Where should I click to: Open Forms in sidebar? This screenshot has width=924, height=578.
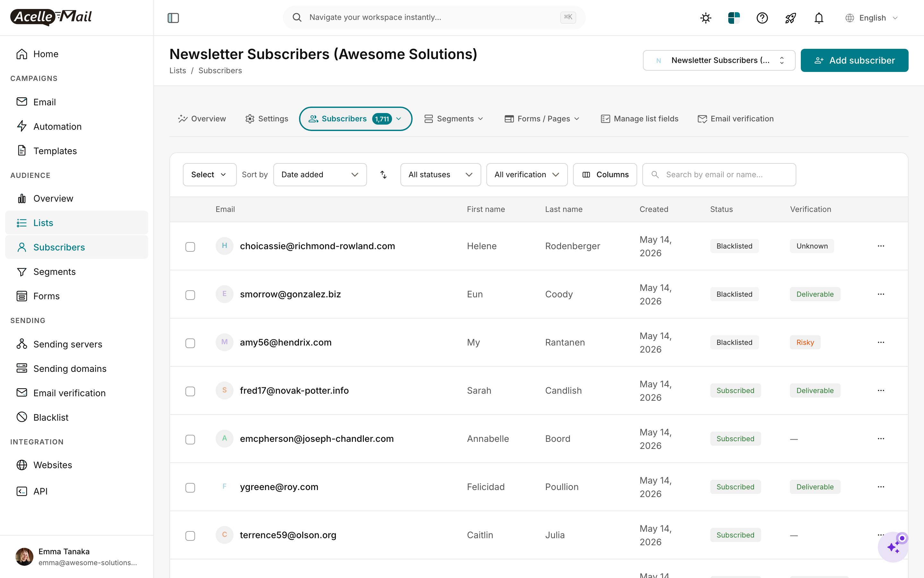click(76, 296)
